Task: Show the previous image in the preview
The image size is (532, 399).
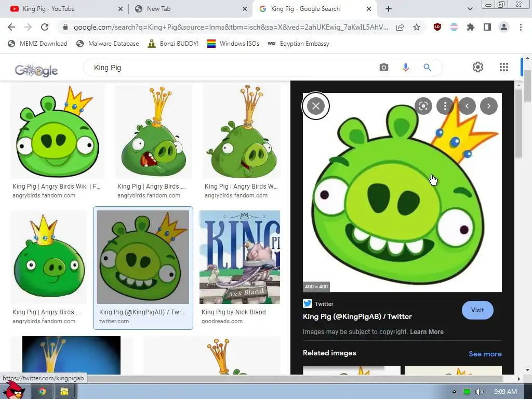Action: tap(467, 106)
